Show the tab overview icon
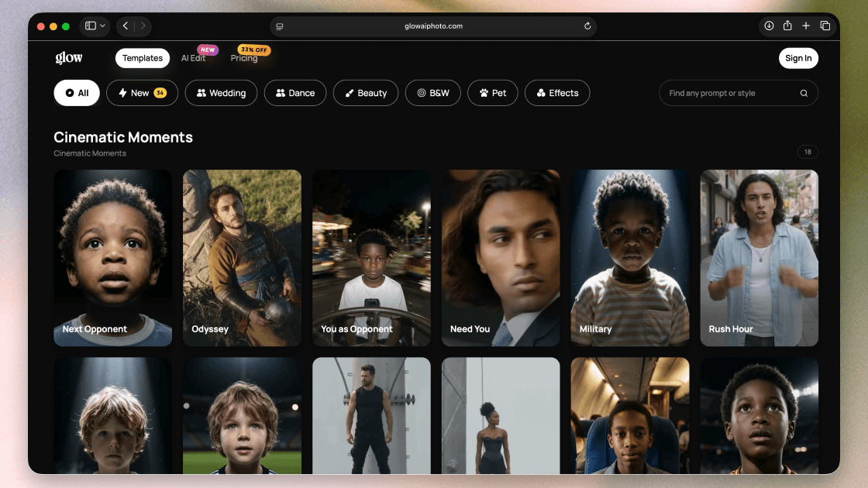868x488 pixels. 825,26
